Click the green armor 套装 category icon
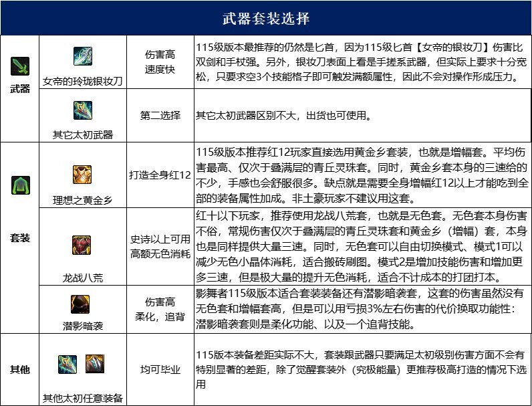Screen dimensions: 532x406 pyautogui.click(x=21, y=185)
